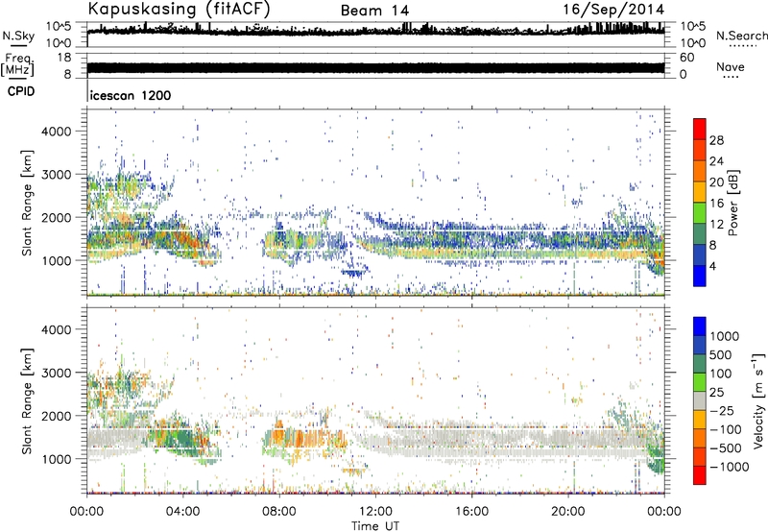The image size is (768, 532).
Task: Click the 'Time UT' axis title
Action: [x=375, y=526]
